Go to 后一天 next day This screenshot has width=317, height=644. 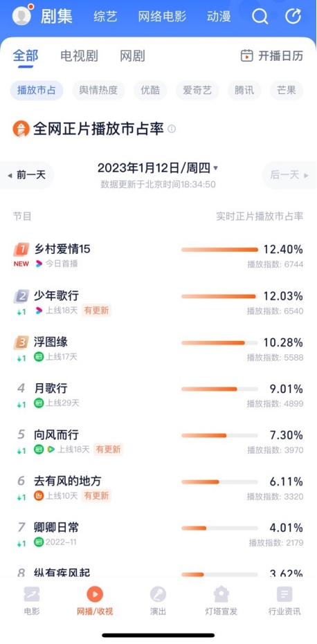[289, 175]
